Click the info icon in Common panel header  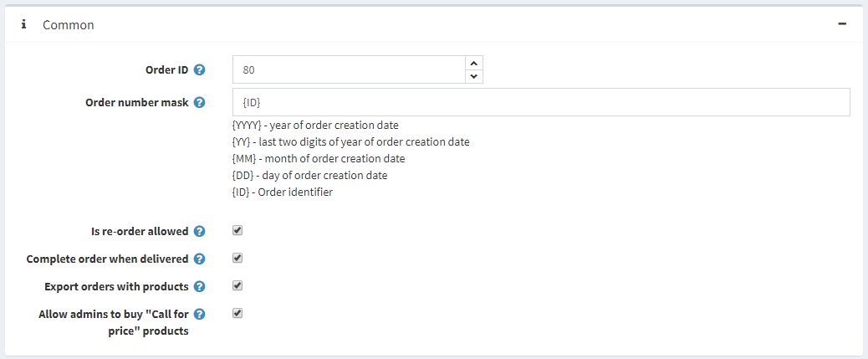click(24, 25)
